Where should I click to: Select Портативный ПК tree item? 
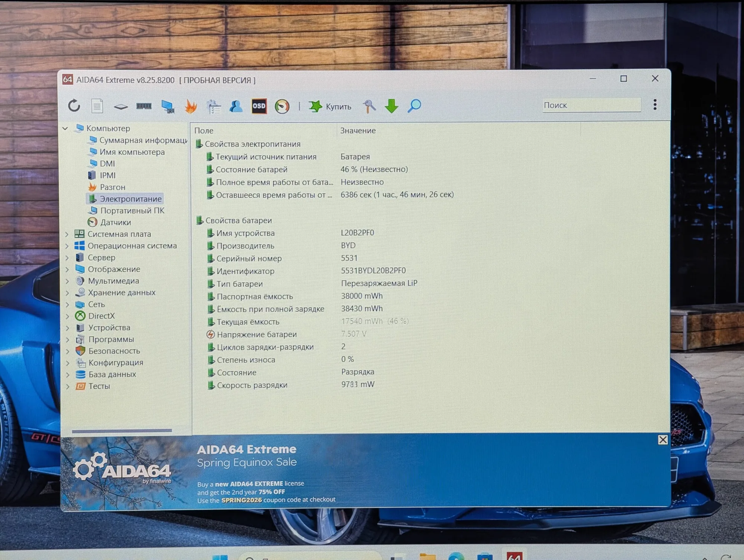tap(127, 210)
